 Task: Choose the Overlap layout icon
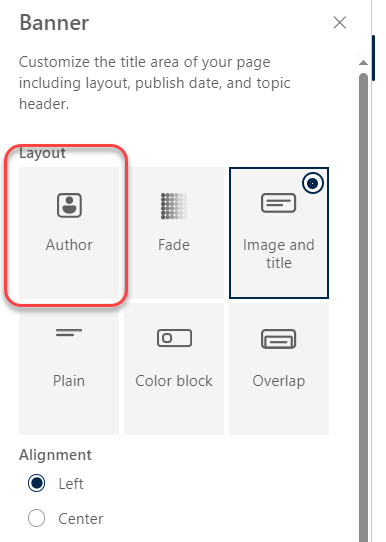click(x=279, y=339)
